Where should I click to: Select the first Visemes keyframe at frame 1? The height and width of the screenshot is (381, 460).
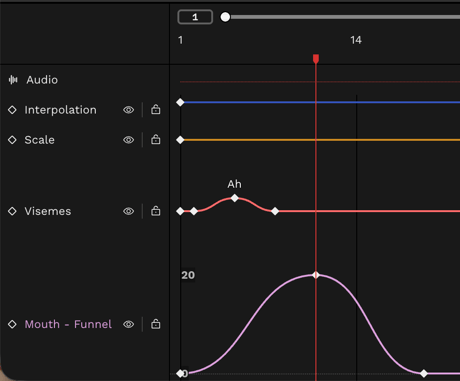click(180, 211)
